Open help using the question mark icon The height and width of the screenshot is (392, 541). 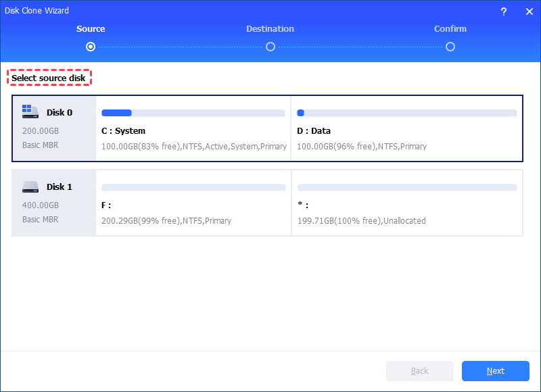point(504,11)
